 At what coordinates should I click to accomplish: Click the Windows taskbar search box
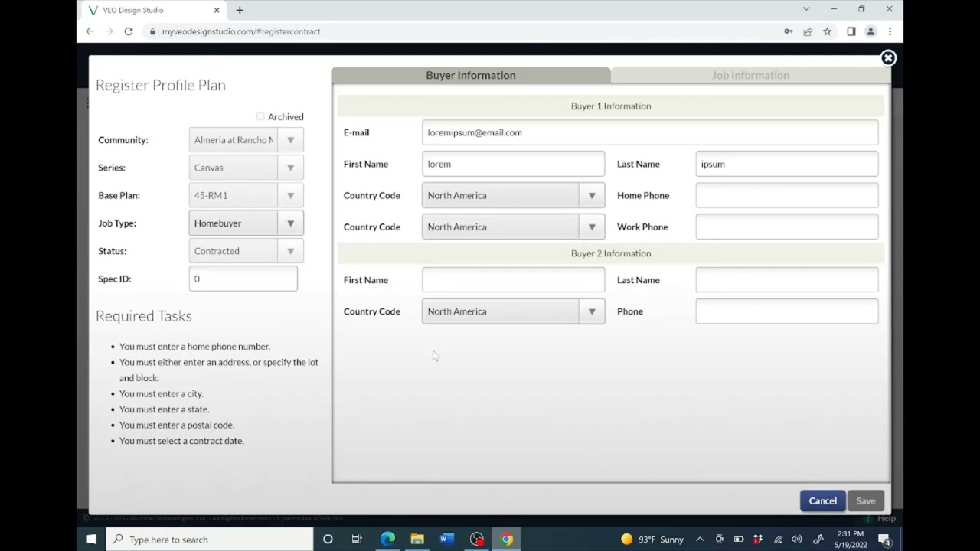(x=210, y=539)
